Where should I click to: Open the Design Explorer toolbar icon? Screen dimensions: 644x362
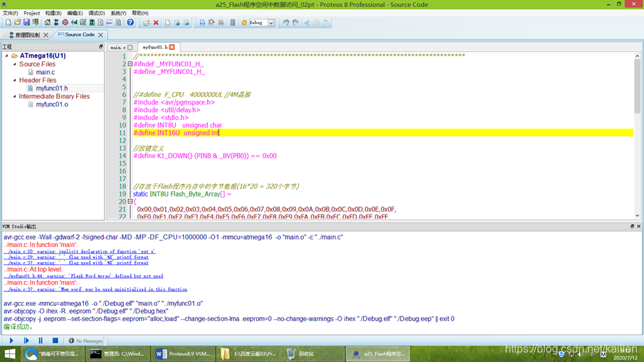tap(92, 23)
